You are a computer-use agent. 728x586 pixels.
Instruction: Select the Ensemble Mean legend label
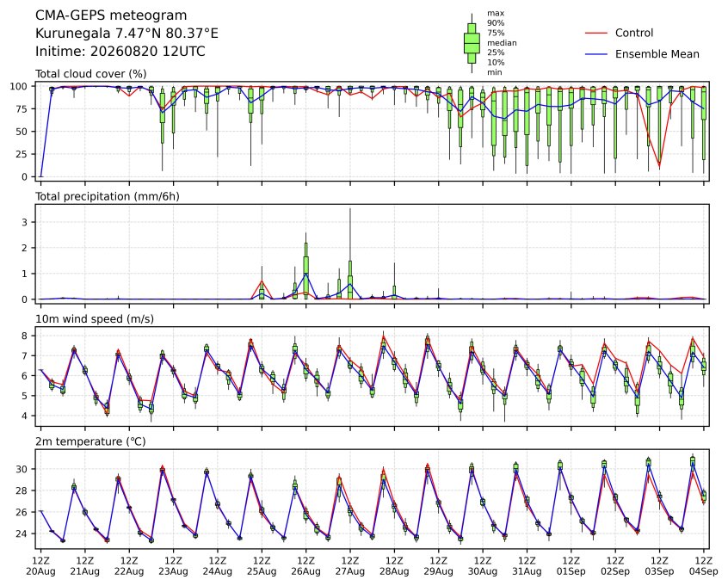click(x=657, y=54)
